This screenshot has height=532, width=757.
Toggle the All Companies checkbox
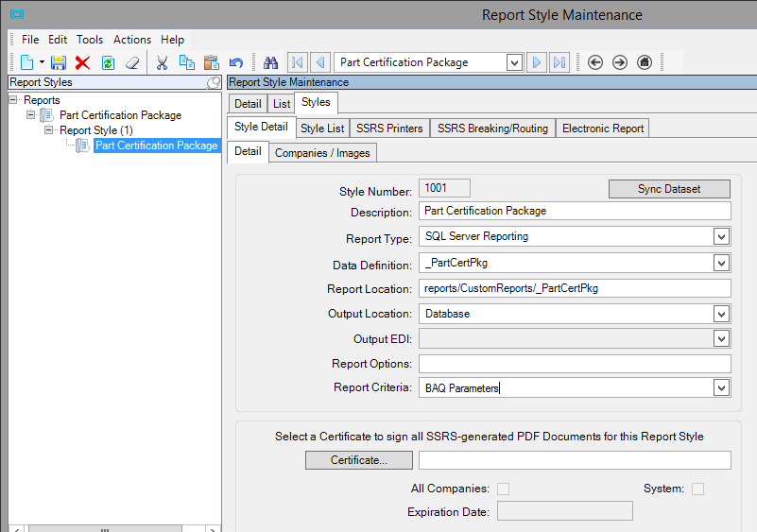tap(503, 489)
